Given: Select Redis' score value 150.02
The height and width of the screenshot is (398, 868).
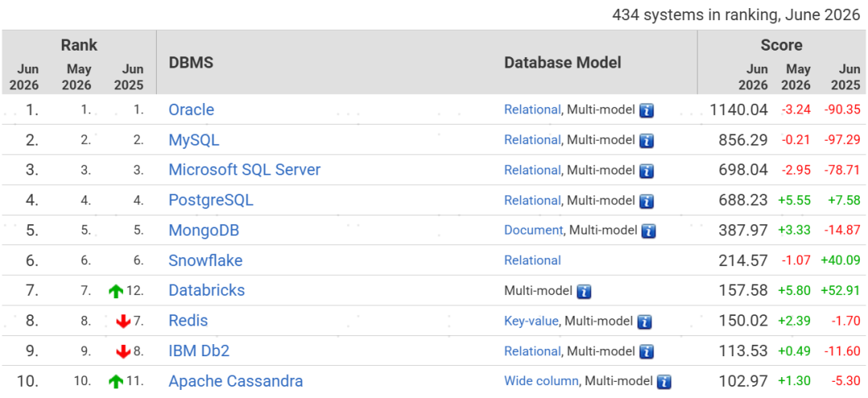Looking at the screenshot, I should 743,321.
